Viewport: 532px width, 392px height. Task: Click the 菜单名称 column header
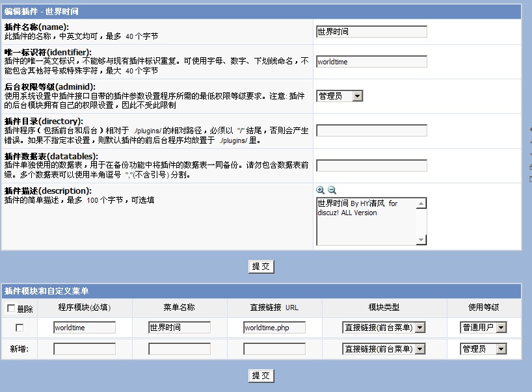pyautogui.click(x=179, y=307)
